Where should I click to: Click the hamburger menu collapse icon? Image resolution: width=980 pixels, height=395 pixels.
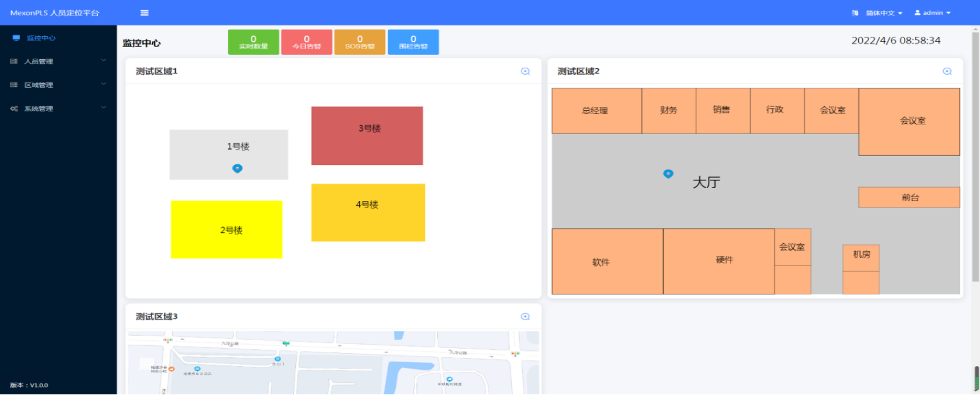[144, 13]
